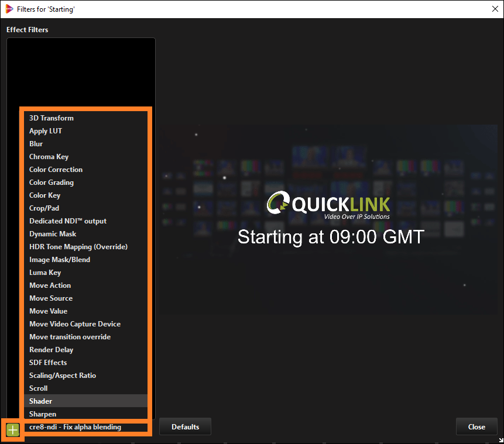Click the green plus add-filter button
The height and width of the screenshot is (444, 504).
coord(13,429)
